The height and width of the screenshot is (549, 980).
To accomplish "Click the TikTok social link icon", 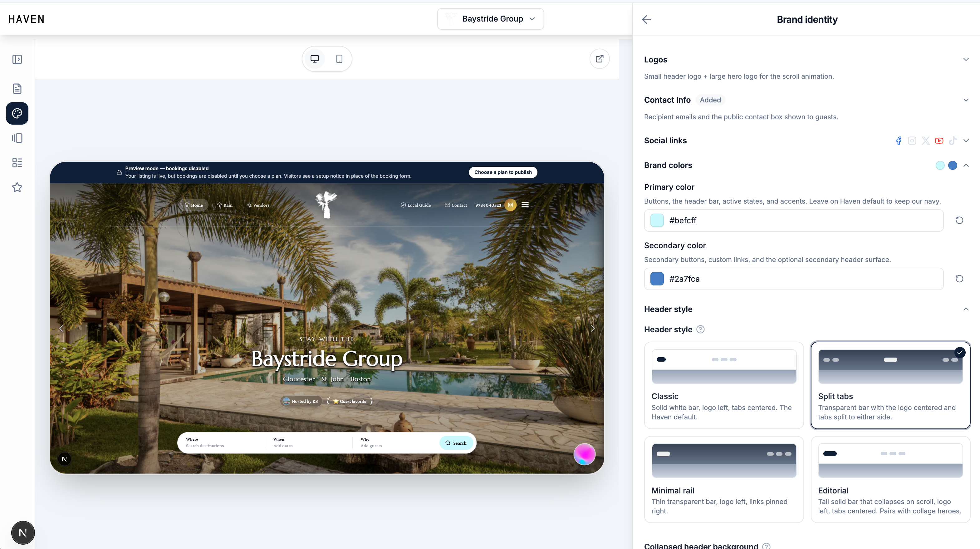I will 952,141.
